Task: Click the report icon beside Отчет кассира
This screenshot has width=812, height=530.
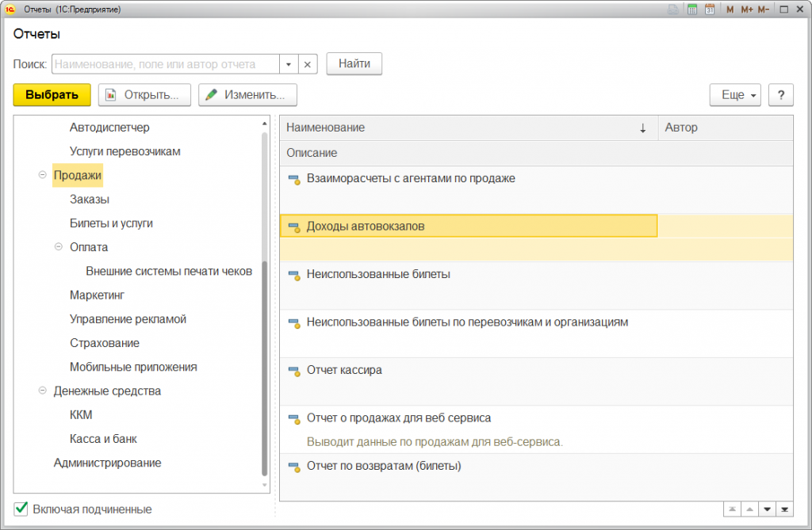Action: (293, 371)
